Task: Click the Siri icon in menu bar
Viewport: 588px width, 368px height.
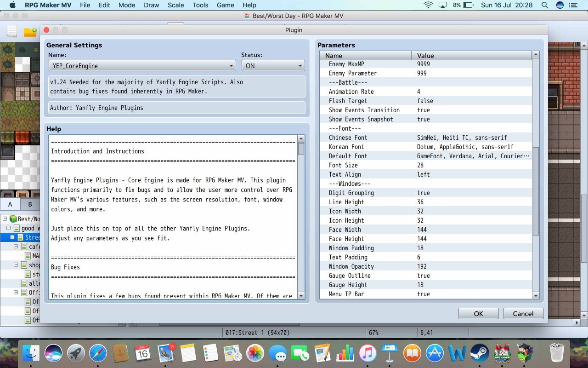Action: pos(560,5)
